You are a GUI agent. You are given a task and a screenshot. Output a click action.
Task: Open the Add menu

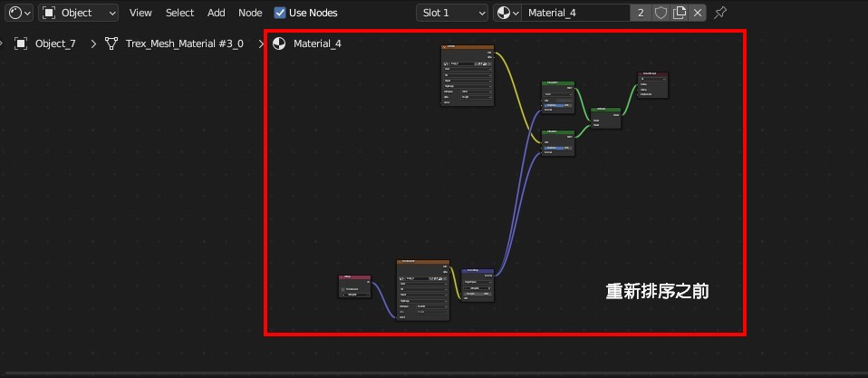click(216, 13)
